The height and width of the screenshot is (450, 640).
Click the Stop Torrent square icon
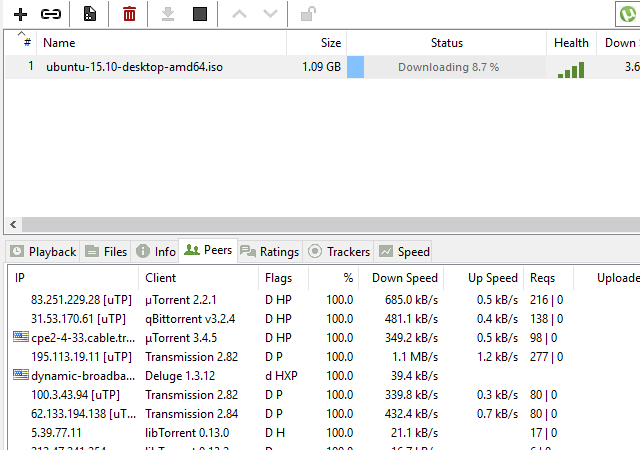point(200,14)
